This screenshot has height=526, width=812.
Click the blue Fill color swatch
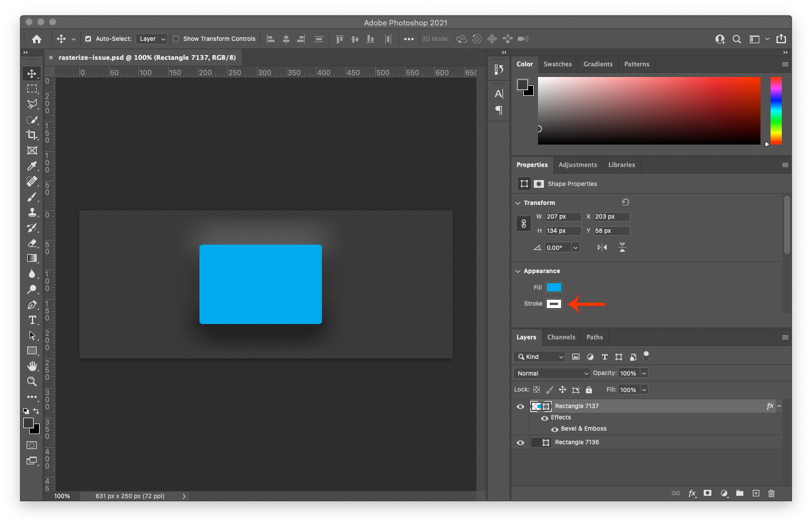(554, 287)
